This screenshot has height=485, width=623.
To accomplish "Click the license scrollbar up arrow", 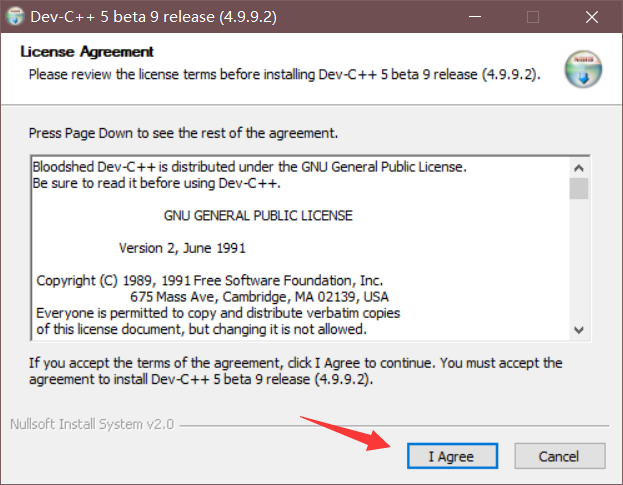I will click(x=578, y=168).
